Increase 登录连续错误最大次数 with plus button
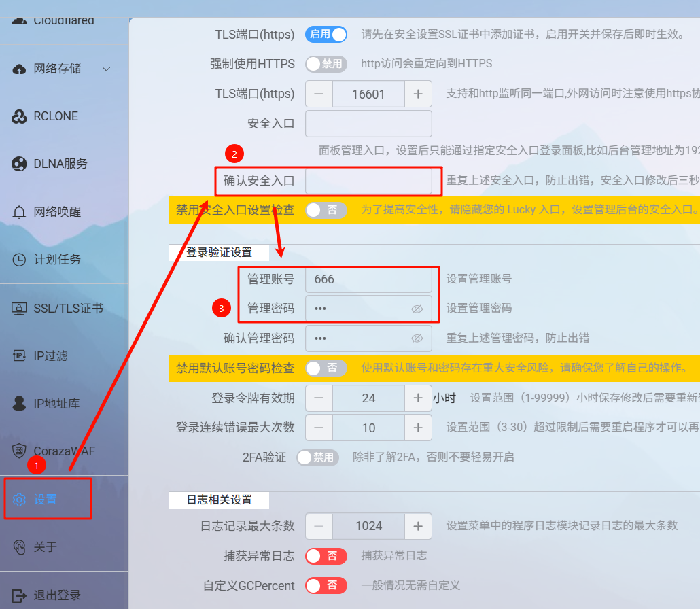The height and width of the screenshot is (609, 700). (x=418, y=428)
